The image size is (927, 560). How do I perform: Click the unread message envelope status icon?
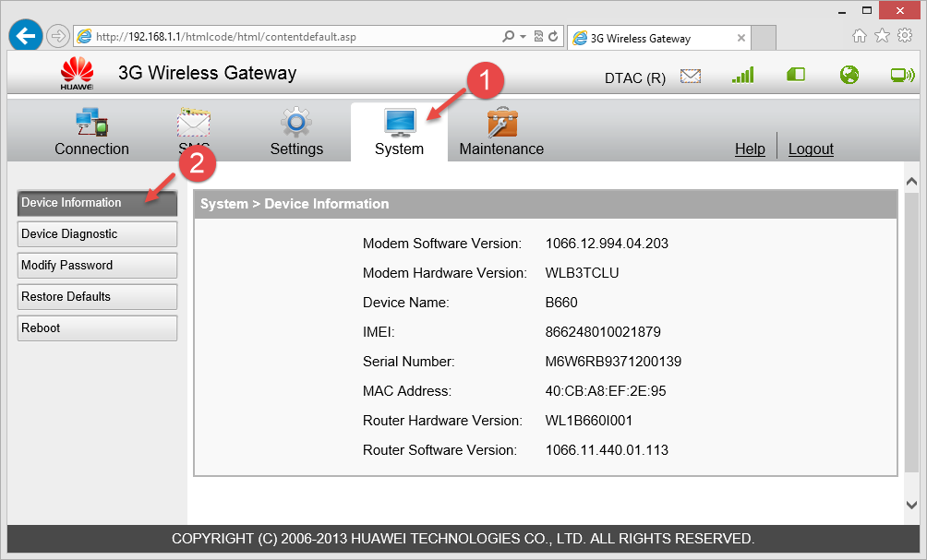tap(691, 77)
